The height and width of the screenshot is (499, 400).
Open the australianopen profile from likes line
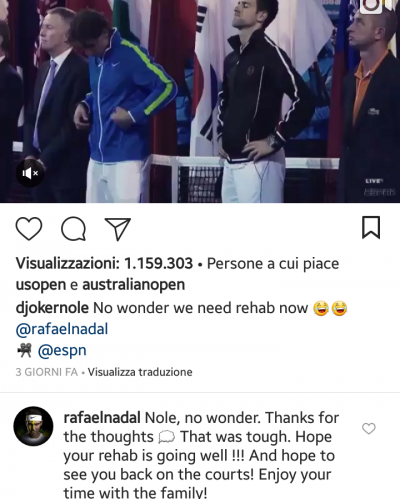(133, 285)
